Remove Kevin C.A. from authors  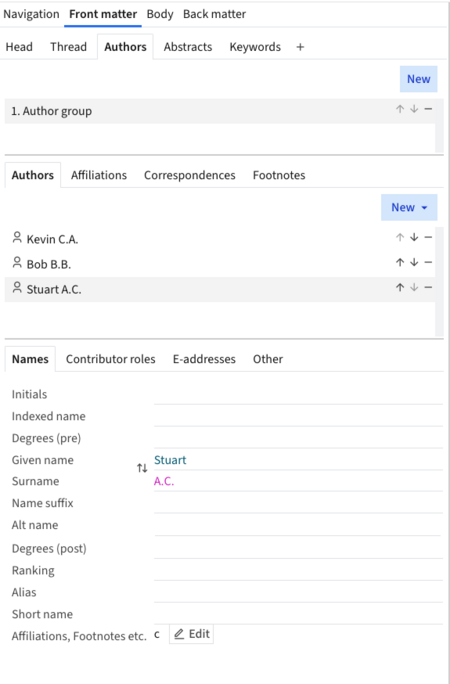point(428,237)
